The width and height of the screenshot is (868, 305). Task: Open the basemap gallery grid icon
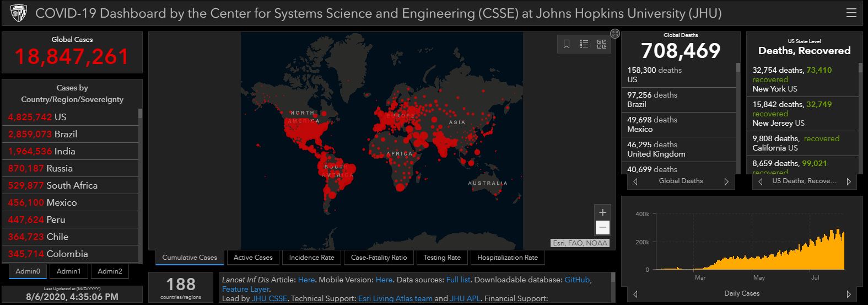click(602, 44)
